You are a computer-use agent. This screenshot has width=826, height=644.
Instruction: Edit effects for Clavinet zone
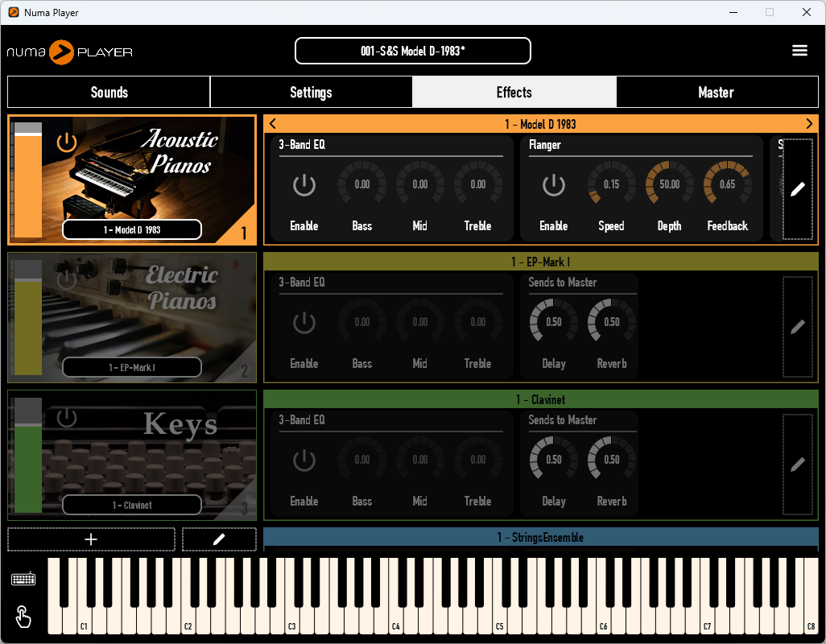(798, 464)
